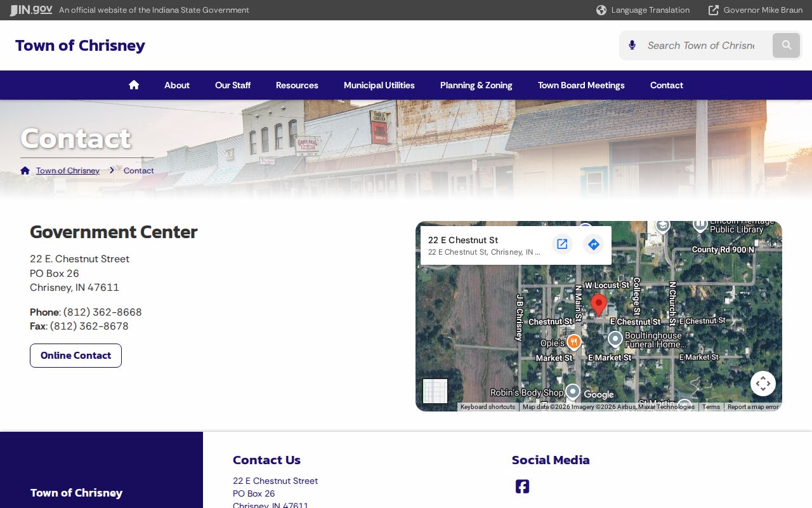Click Robin's Body Shop map marker
Image resolution: width=812 pixels, height=508 pixels.
(572, 391)
